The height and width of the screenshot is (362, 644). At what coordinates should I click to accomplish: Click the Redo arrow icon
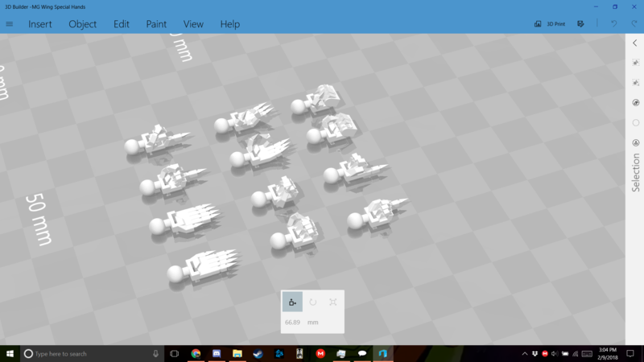[x=634, y=24]
